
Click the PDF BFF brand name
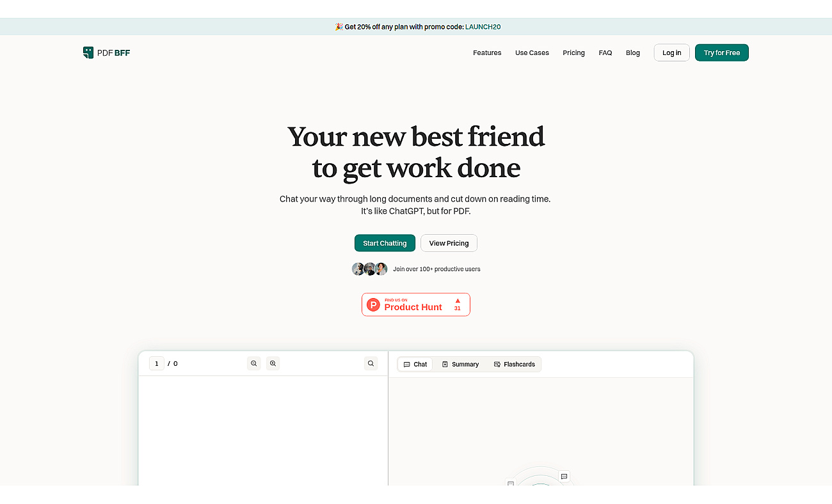113,53
